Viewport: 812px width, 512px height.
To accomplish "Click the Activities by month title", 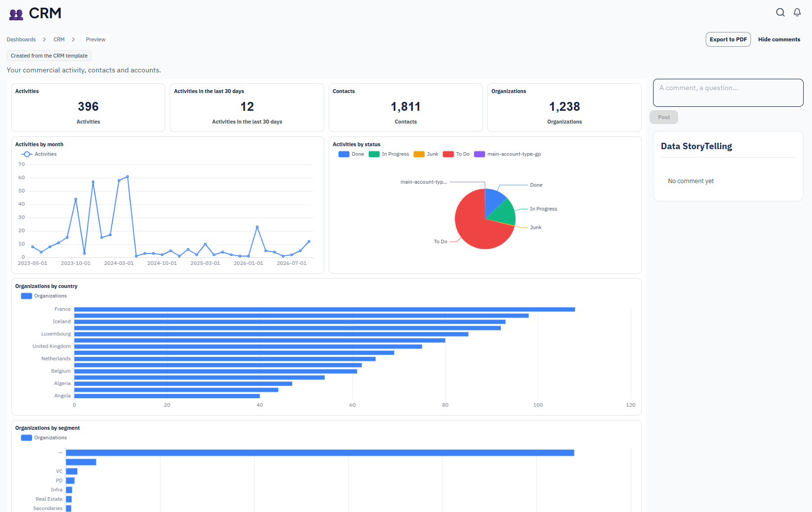I will 39,144.
